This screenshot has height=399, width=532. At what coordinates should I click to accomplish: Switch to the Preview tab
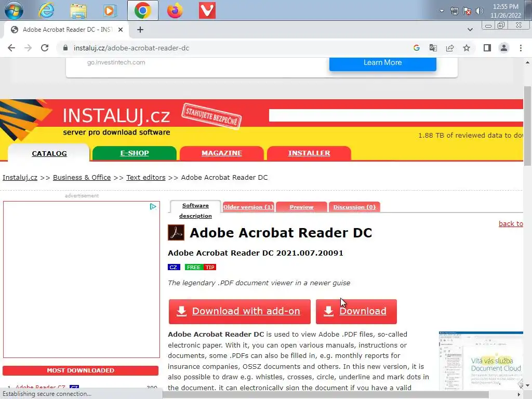pyautogui.click(x=301, y=207)
